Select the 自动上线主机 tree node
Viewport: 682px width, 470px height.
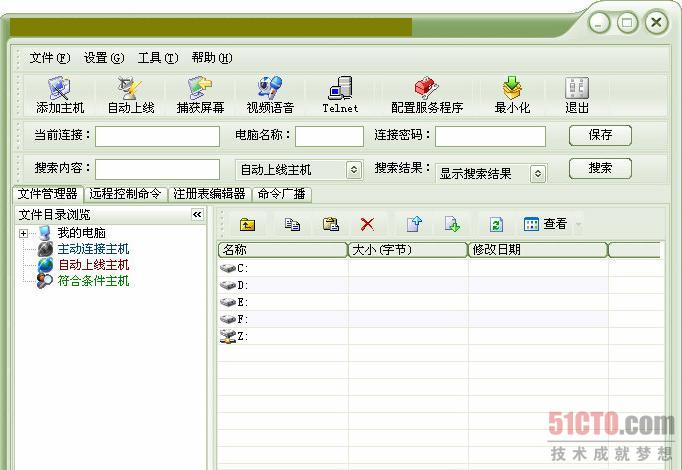(94, 265)
